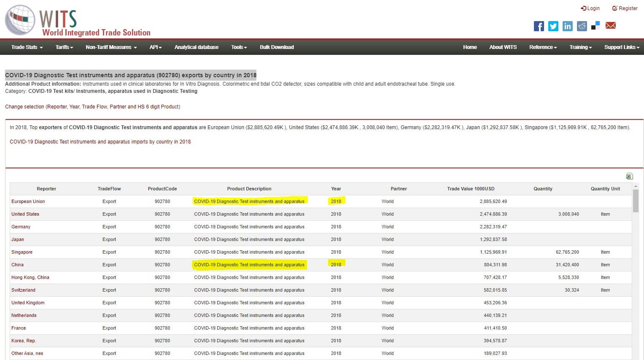Viewport: 644px width, 360px height.
Task: Open the Tariffs dropdown menu
Action: point(64,47)
